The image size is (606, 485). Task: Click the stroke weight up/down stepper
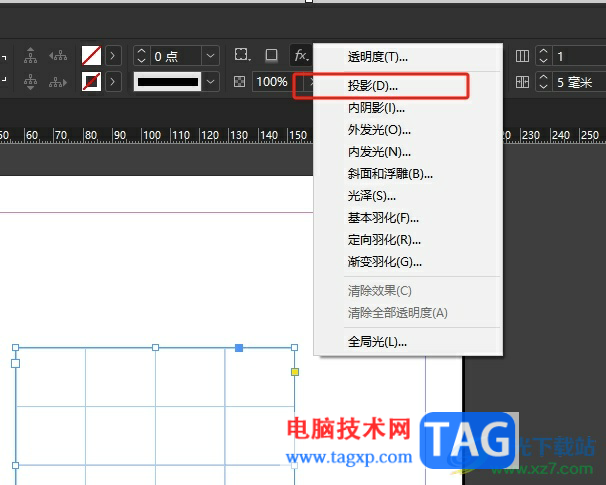pyautogui.click(x=141, y=56)
